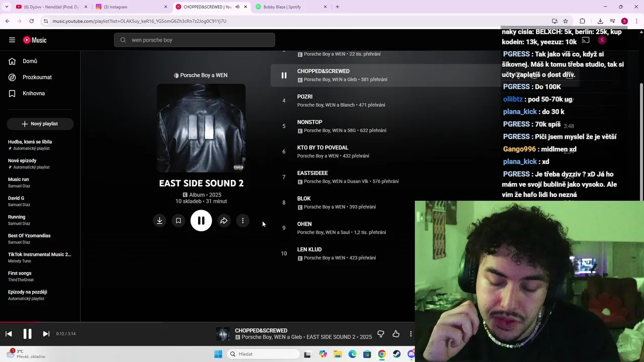Viewport: 644px width, 362px height.
Task: Save the album to library with the bookmark icon
Action: click(178, 221)
